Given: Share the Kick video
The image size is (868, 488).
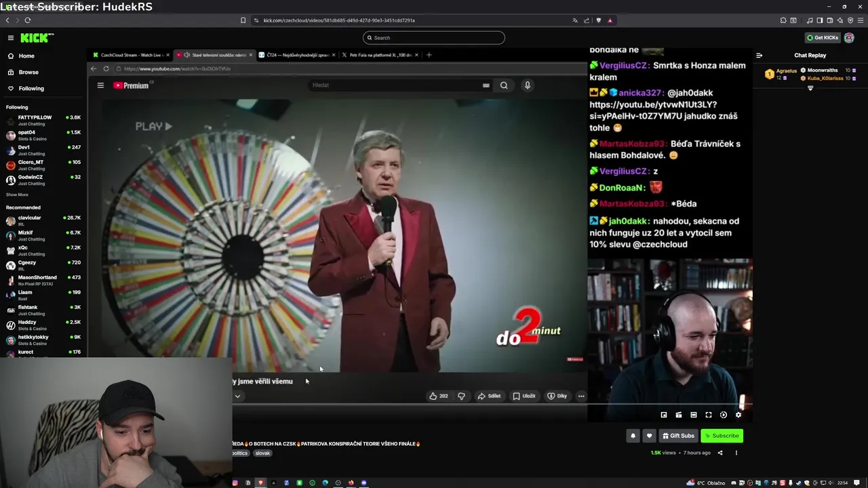Looking at the screenshot, I should [x=720, y=453].
